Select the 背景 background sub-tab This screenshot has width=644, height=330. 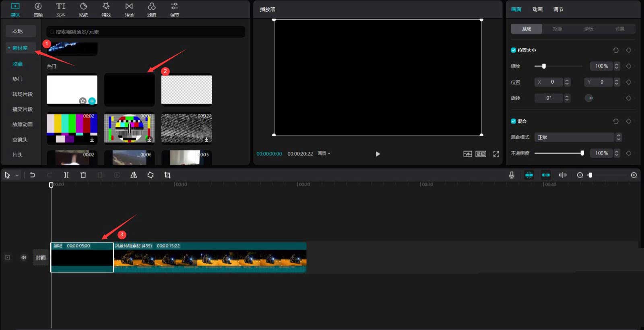[620, 29]
